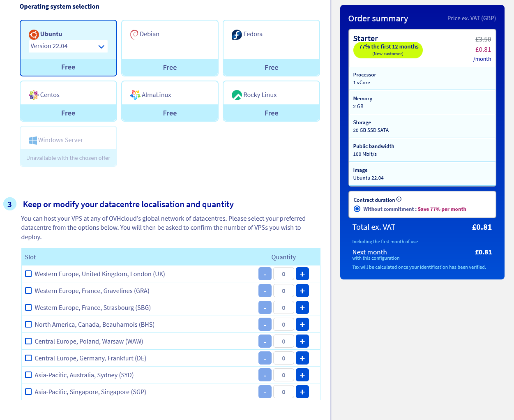
Task: Pick the Centos logo icon
Action: [x=33, y=95]
